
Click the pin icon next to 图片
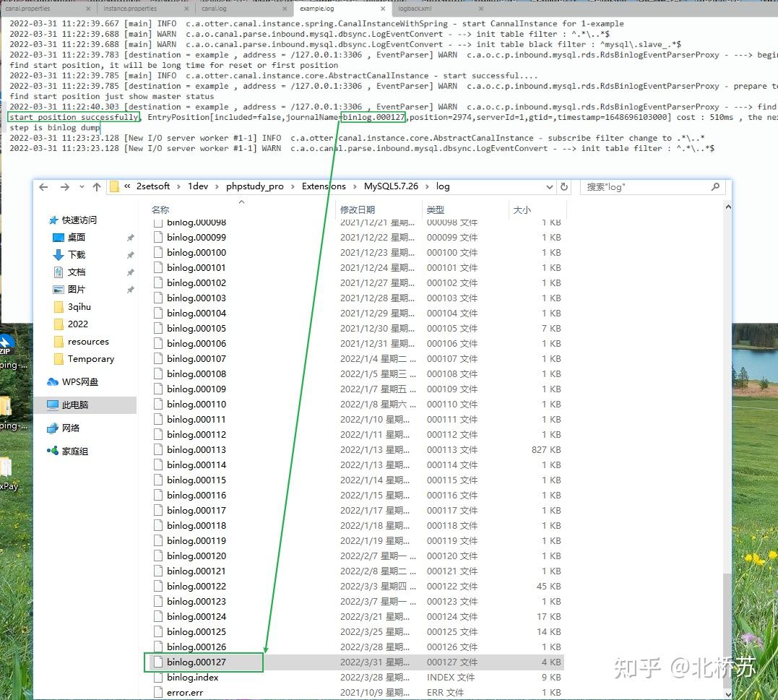pyautogui.click(x=131, y=290)
